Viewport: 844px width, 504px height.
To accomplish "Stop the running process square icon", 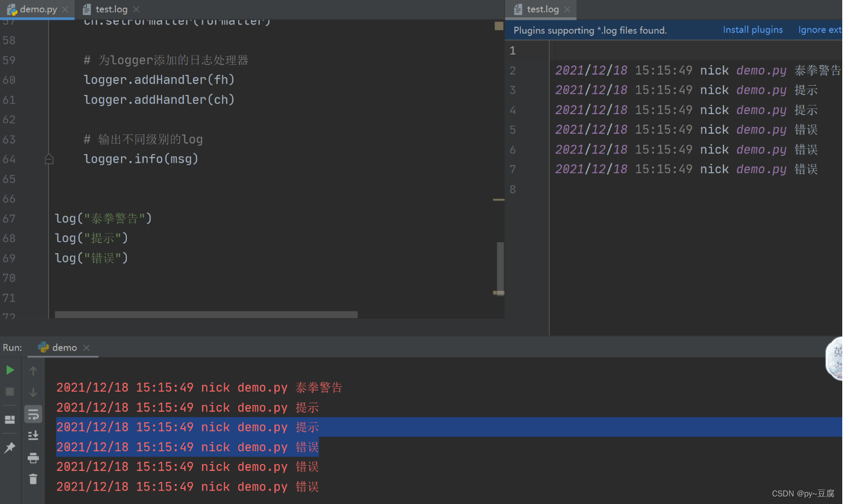I will coord(10,392).
